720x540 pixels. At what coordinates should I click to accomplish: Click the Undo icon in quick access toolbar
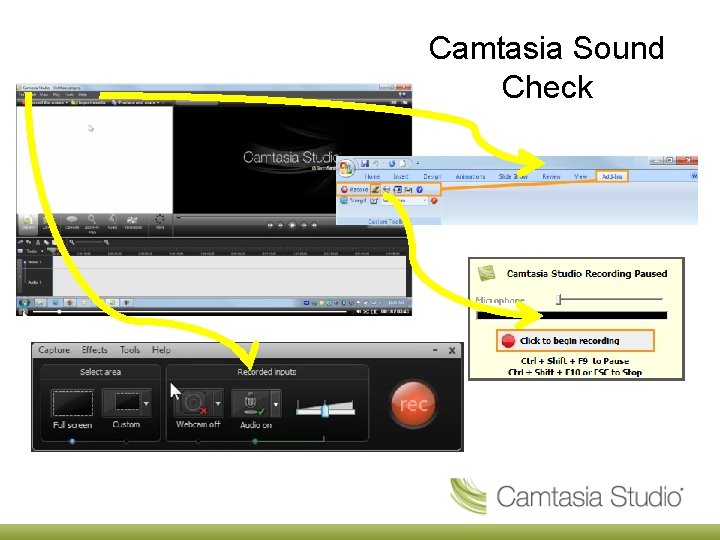(376, 163)
